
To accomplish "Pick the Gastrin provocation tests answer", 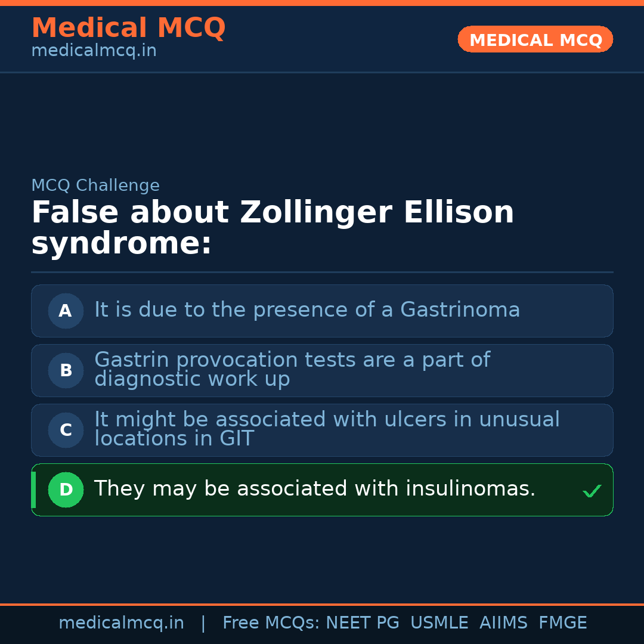I will coord(292,370).
